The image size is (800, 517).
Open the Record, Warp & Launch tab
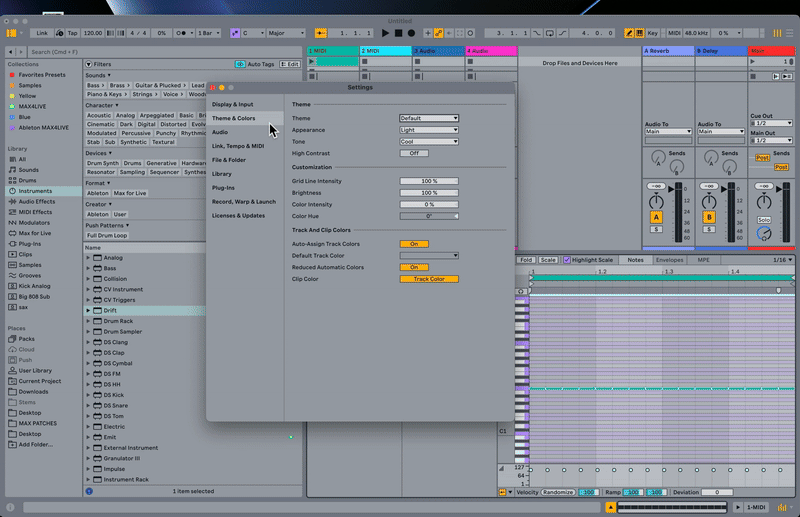pos(243,201)
